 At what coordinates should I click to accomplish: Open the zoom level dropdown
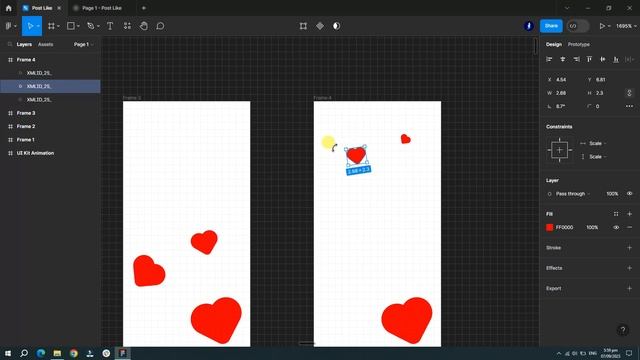click(x=626, y=26)
